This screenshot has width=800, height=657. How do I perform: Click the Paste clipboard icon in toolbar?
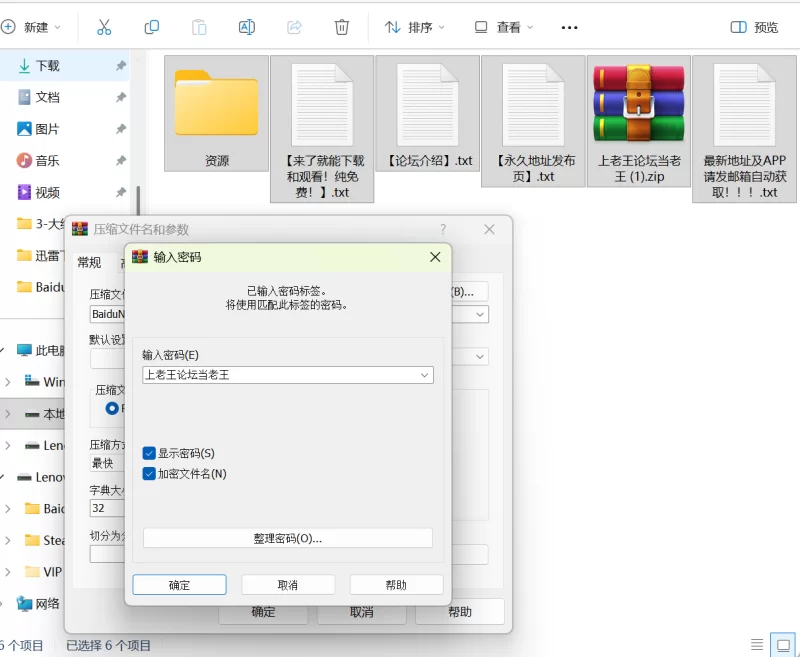199,27
